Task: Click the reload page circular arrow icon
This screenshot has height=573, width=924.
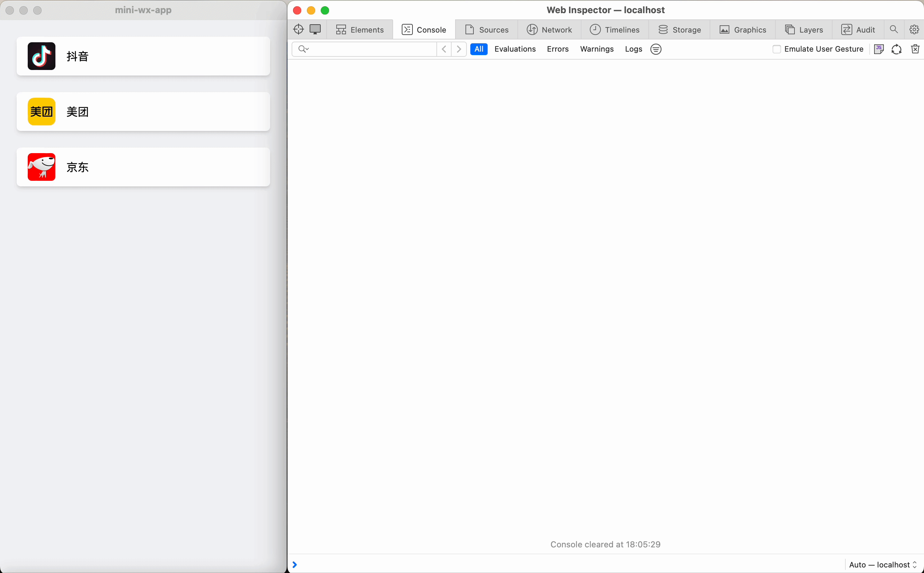Action: [896, 49]
